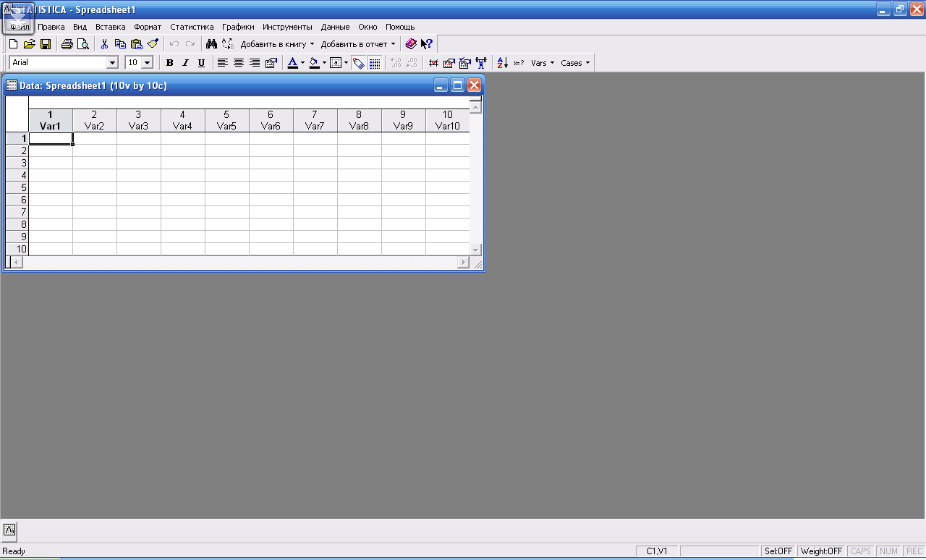The image size is (926, 560).
Task: Open Print Preview icon
Action: tap(83, 44)
